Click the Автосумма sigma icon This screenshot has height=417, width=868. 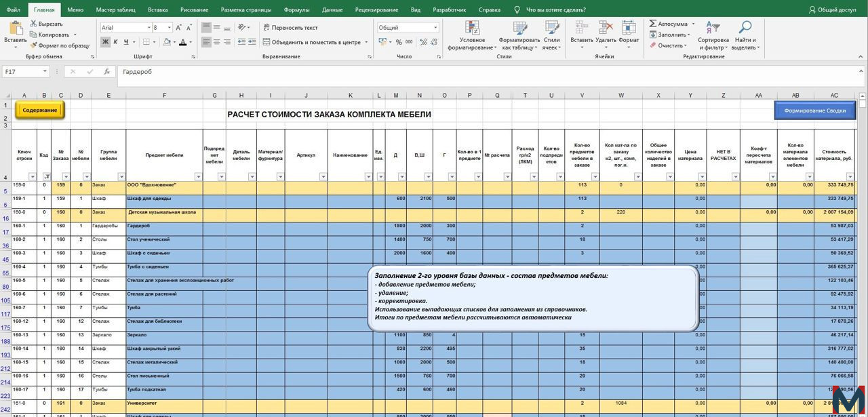[x=653, y=24]
